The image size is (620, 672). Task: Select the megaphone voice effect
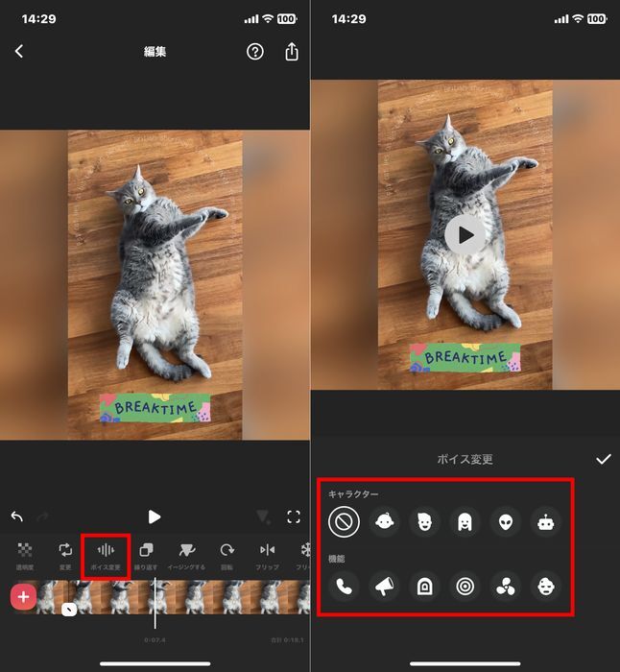point(384,586)
